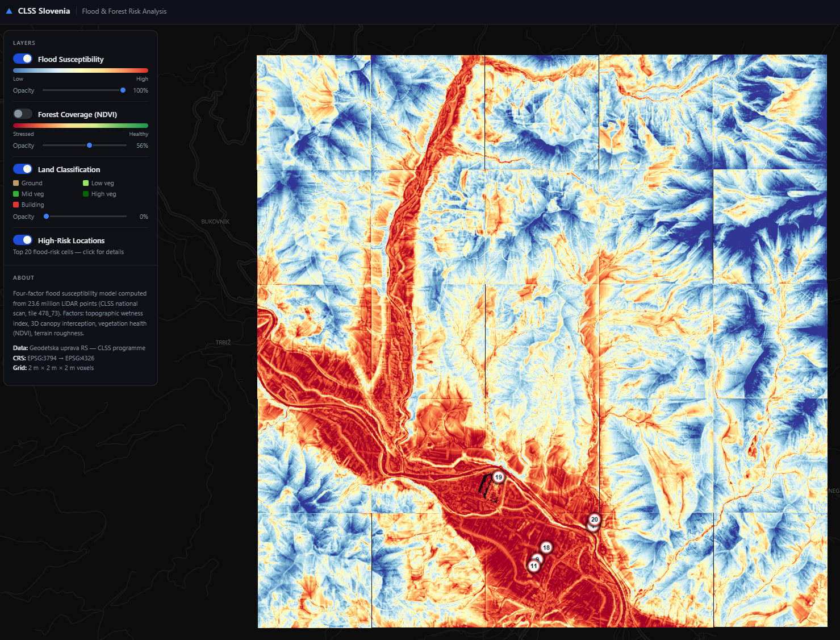The image size is (840, 640).
Task: Click the High veg legend swatch
Action: point(86,194)
